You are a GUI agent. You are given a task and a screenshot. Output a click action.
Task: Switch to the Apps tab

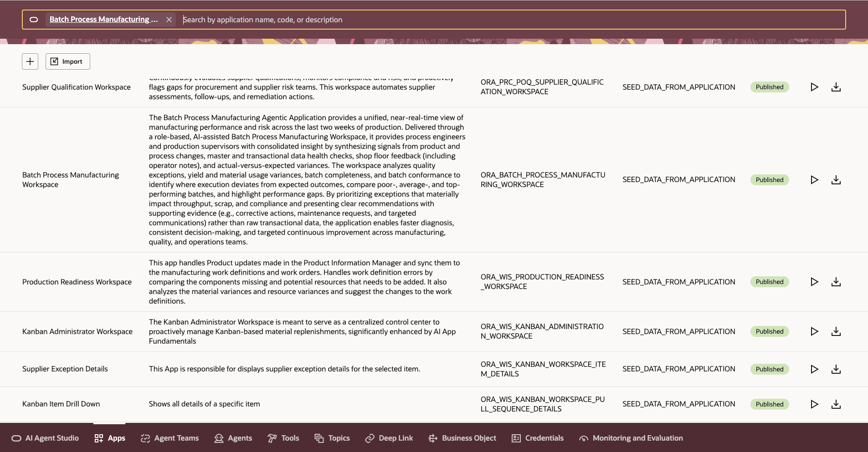(x=110, y=438)
